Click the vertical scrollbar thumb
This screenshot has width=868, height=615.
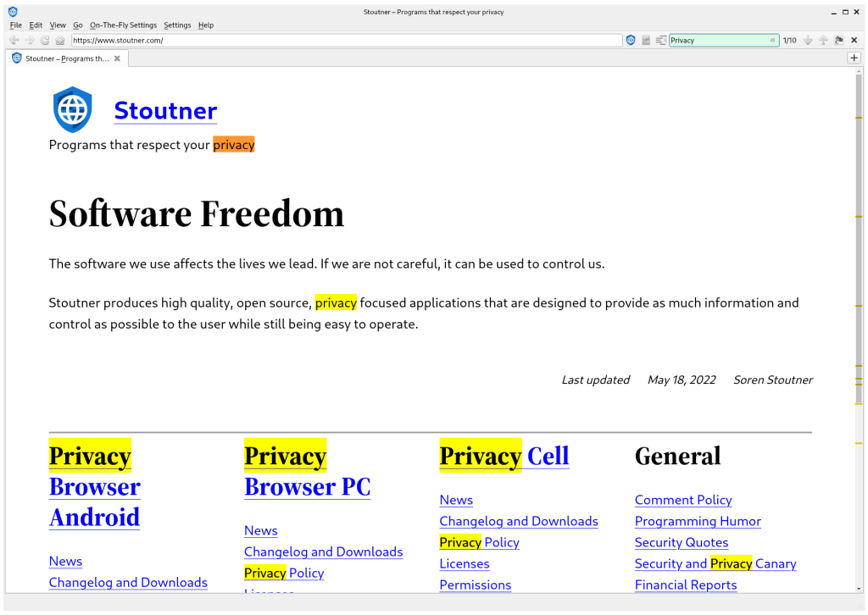pyautogui.click(x=860, y=238)
